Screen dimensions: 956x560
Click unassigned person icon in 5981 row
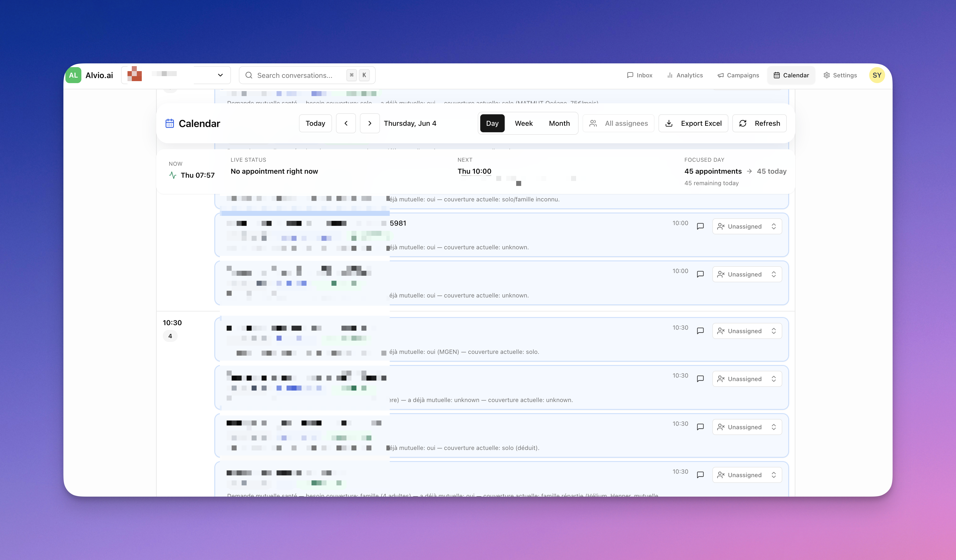(x=721, y=227)
